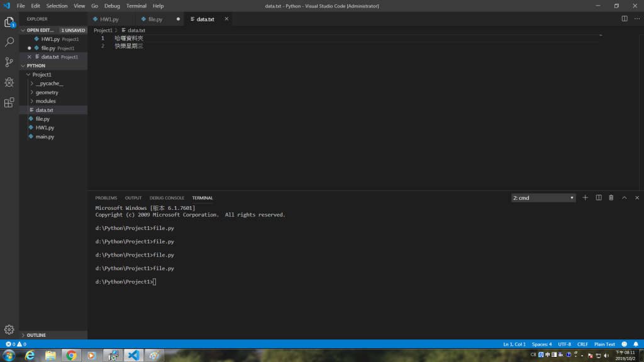Expand the __pycache__ folder

coord(32,84)
